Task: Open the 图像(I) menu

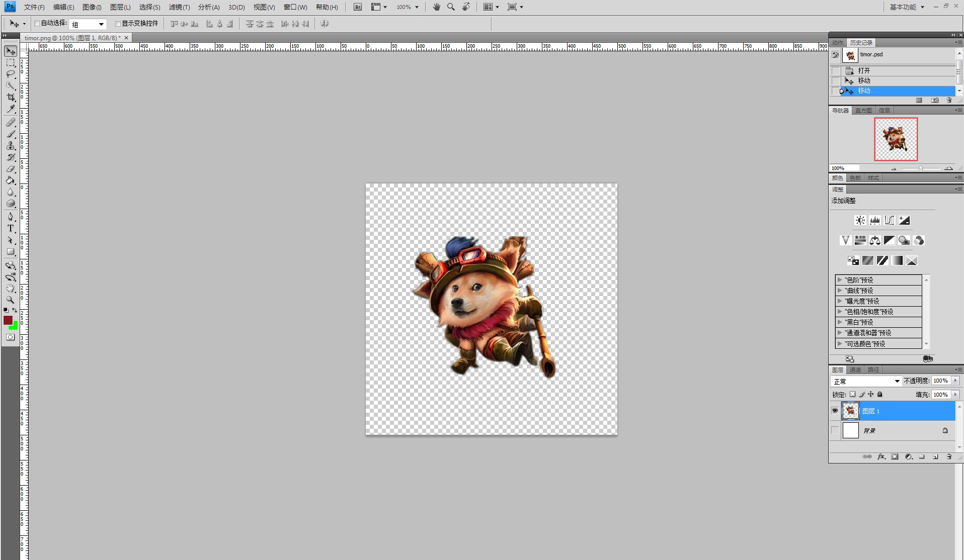Action: click(92, 7)
